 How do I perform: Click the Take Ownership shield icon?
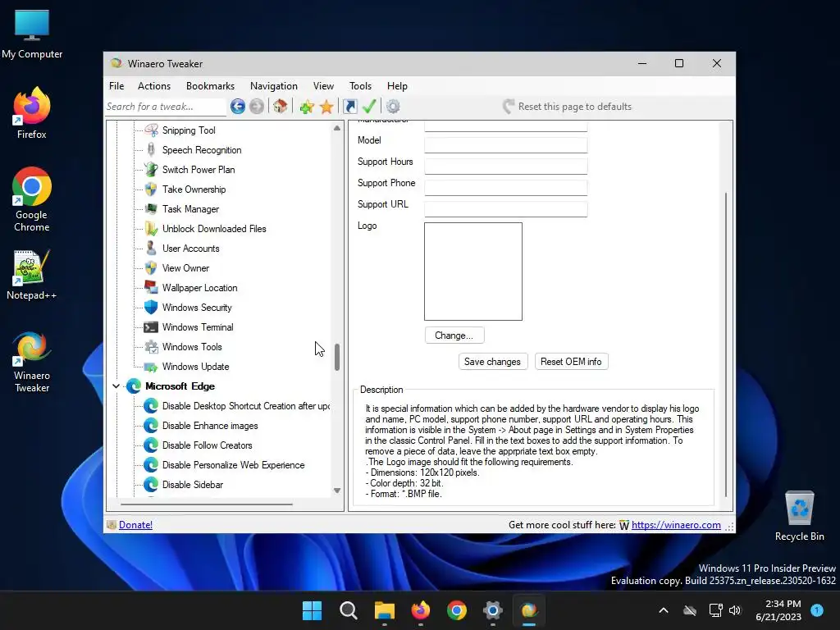pyautogui.click(x=151, y=189)
